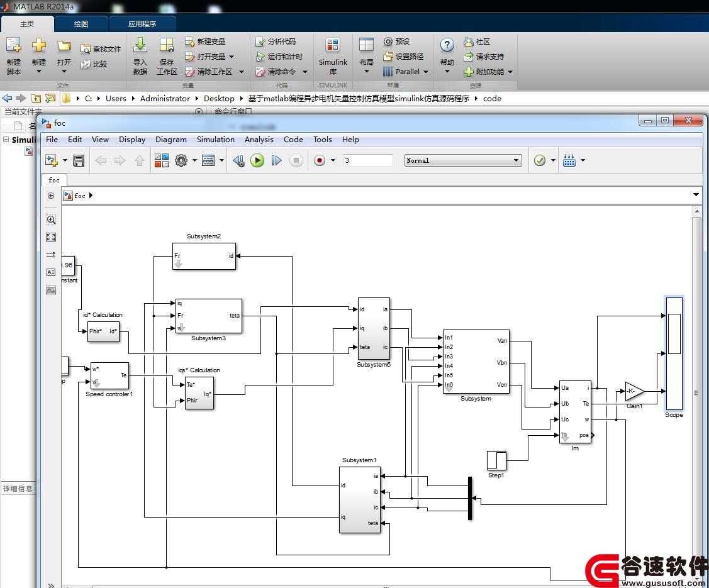Click Run and Time (运行和计时)

tap(279, 57)
